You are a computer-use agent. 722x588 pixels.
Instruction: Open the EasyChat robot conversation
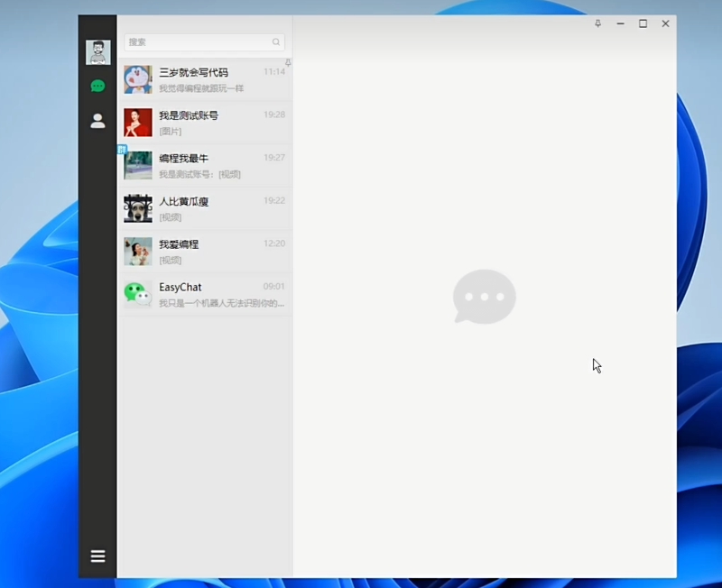click(208, 295)
